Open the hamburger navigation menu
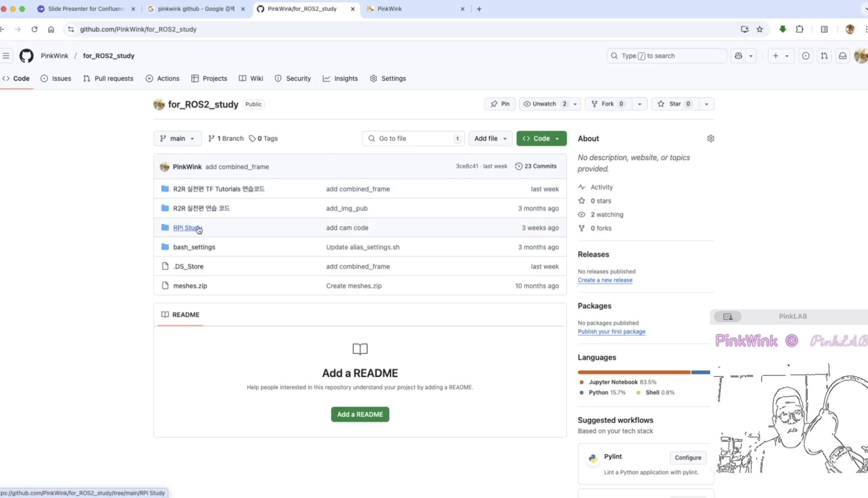 click(x=6, y=56)
